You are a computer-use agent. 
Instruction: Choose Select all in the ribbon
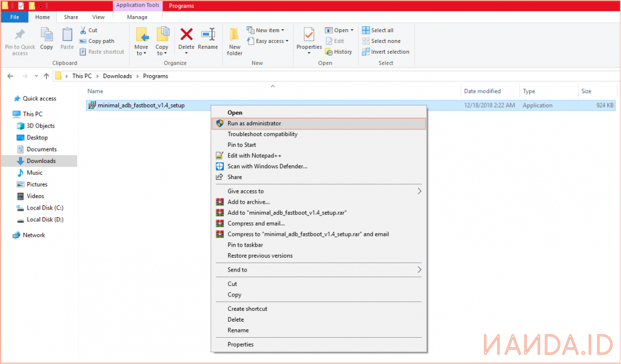pos(382,30)
